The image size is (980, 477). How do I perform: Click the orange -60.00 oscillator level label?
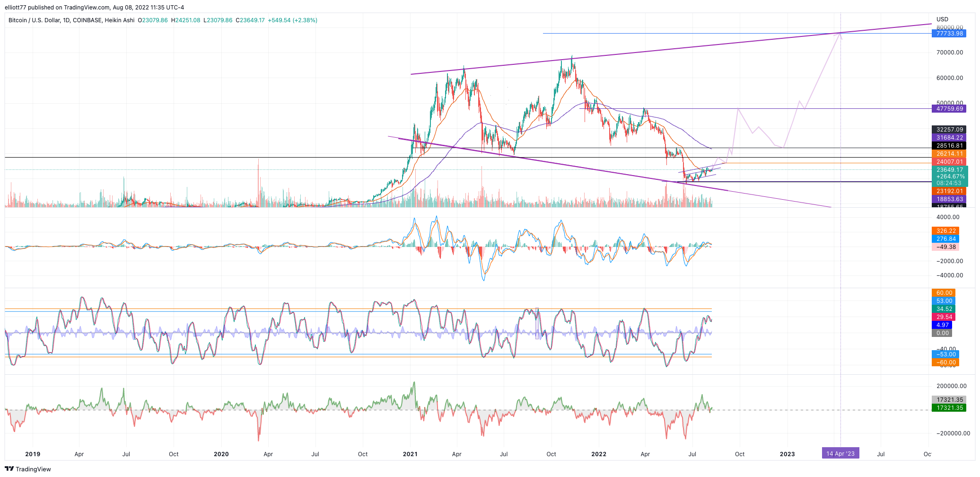[945, 362]
